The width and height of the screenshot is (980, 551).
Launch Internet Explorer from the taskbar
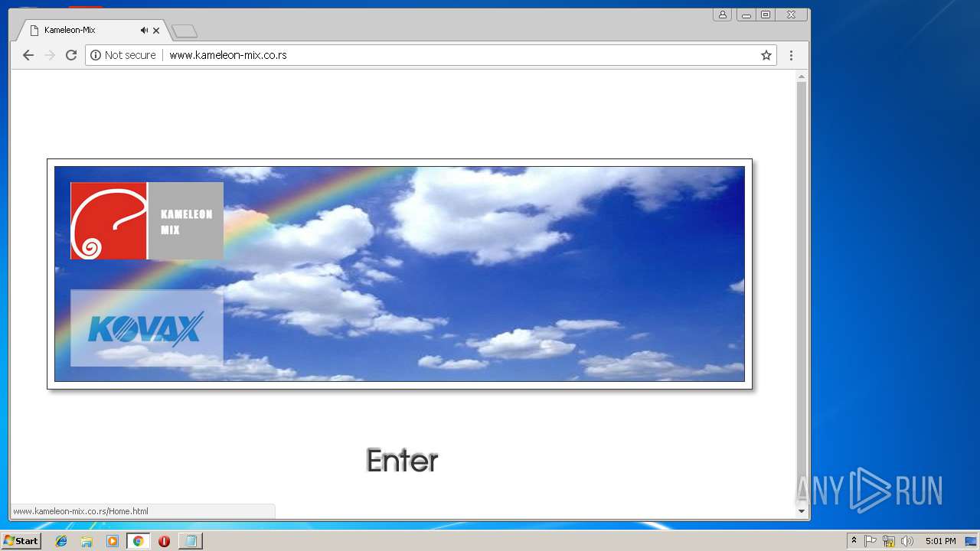(61, 541)
